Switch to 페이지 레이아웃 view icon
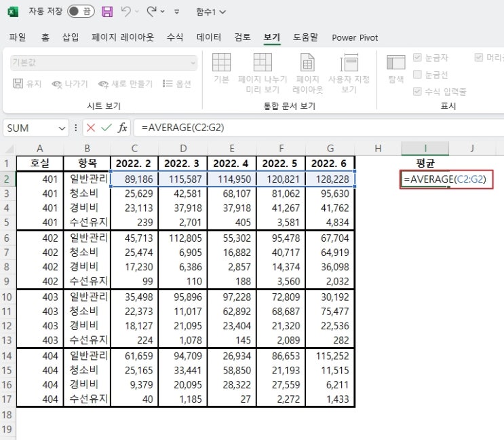This screenshot has height=440, width=504. click(307, 73)
